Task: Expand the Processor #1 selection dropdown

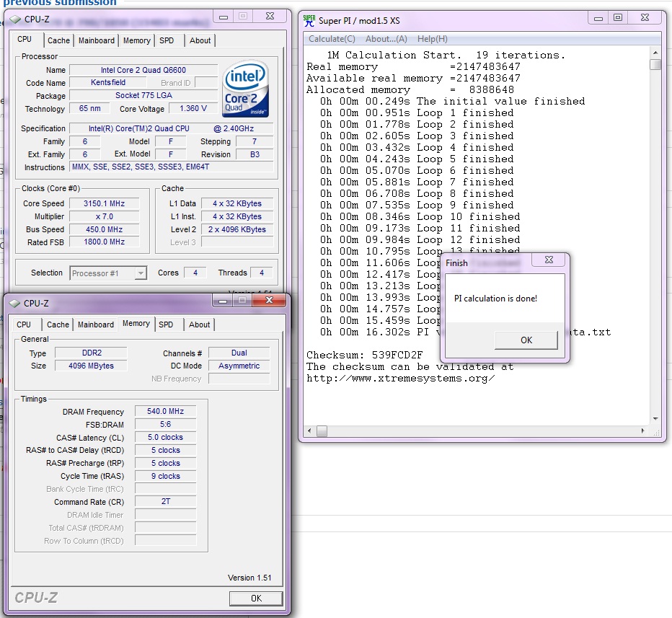Action: (141, 273)
